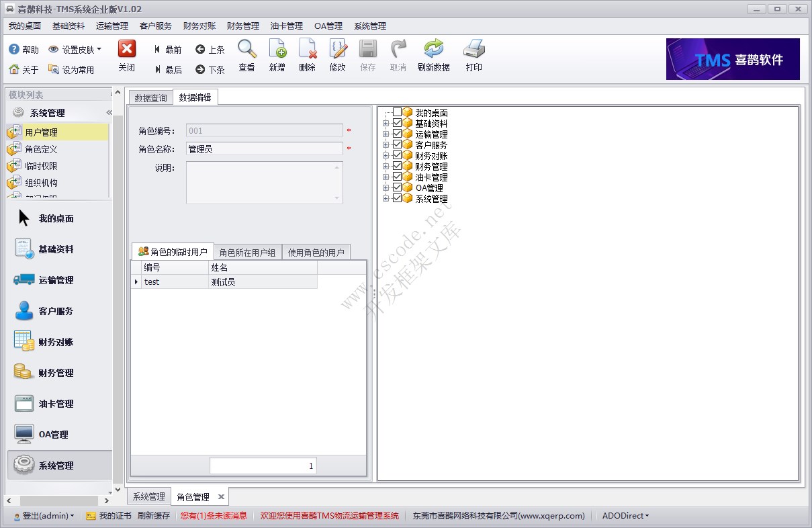Focus the 角色名称 input field
This screenshot has width=812, height=528.
264,148
